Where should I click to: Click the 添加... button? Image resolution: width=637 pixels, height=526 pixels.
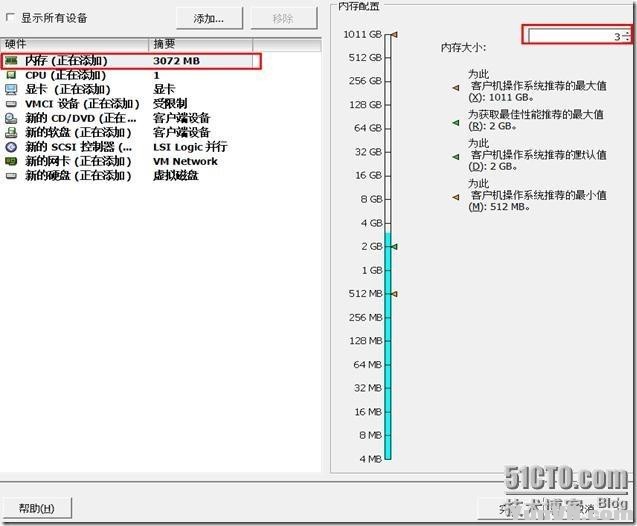click(209, 19)
